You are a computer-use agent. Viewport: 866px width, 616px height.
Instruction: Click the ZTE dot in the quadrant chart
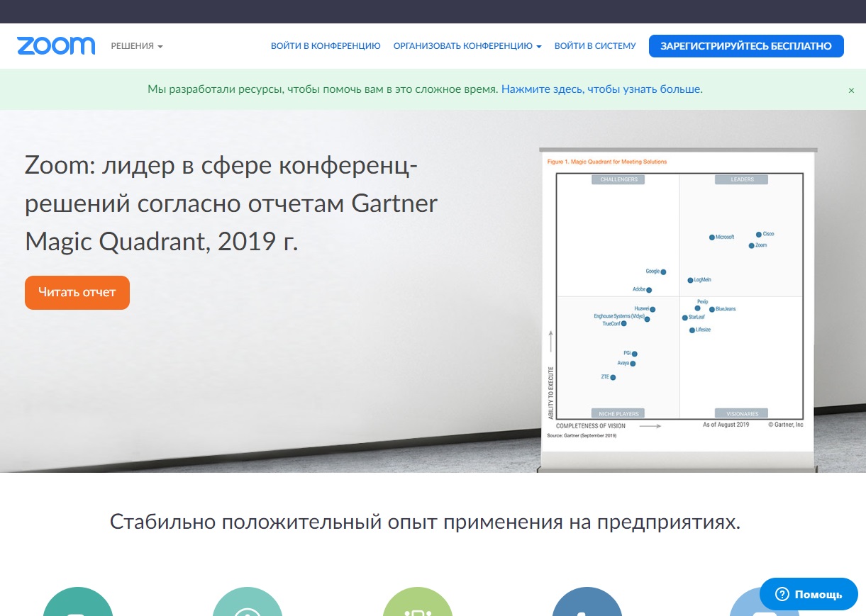(613, 377)
